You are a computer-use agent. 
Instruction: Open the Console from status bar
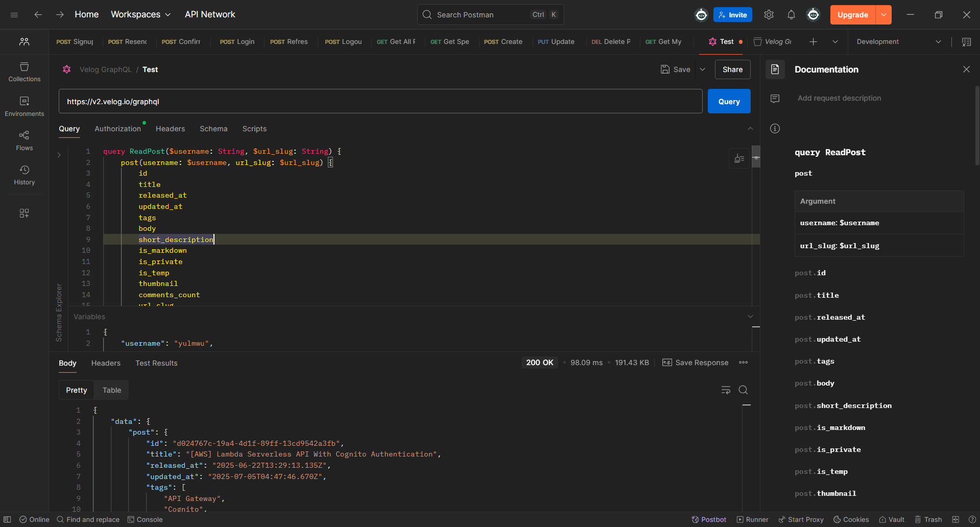pyautogui.click(x=145, y=519)
